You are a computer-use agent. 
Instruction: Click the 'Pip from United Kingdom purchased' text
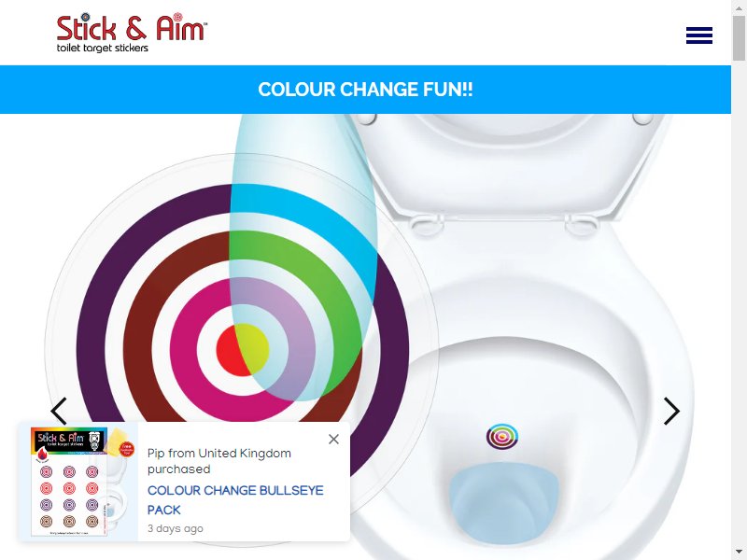click(219, 461)
